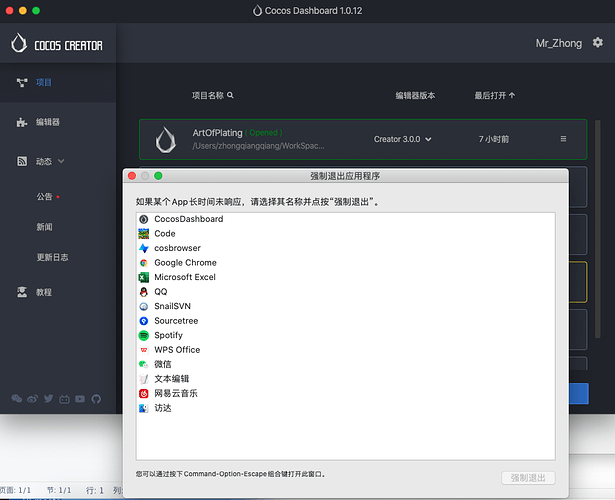Select 文本编辑 in force quit list

346,379
